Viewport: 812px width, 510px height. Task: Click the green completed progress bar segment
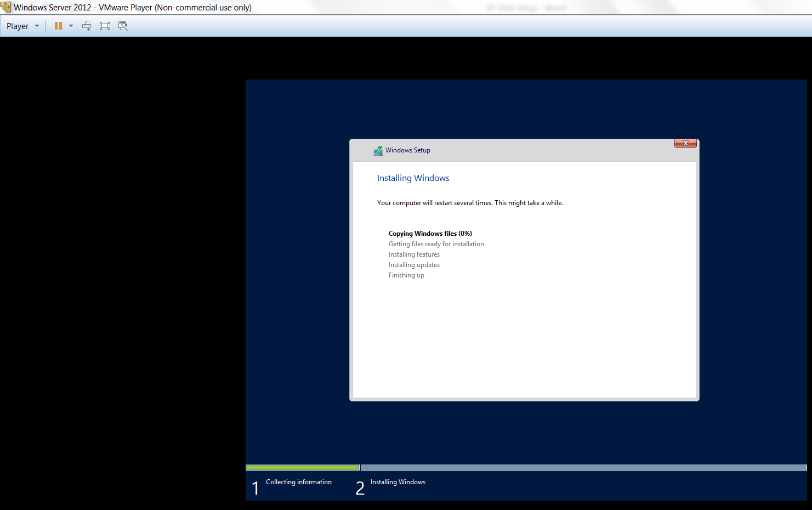[303, 468]
